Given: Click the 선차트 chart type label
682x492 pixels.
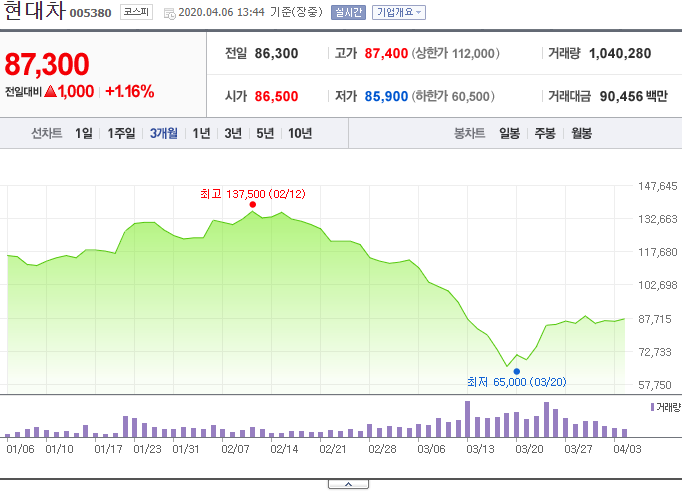Looking at the screenshot, I should click(x=47, y=133).
